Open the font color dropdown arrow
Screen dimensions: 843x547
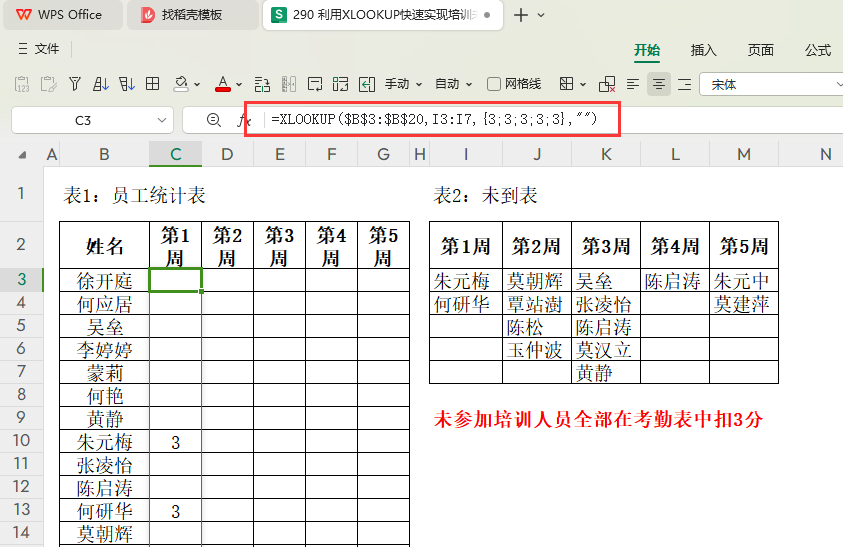[x=239, y=84]
